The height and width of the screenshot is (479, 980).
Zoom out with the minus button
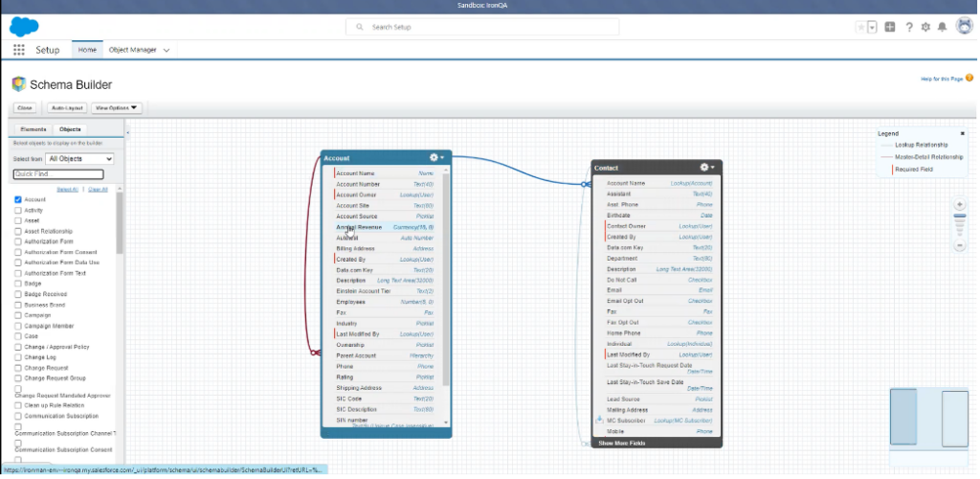(959, 246)
